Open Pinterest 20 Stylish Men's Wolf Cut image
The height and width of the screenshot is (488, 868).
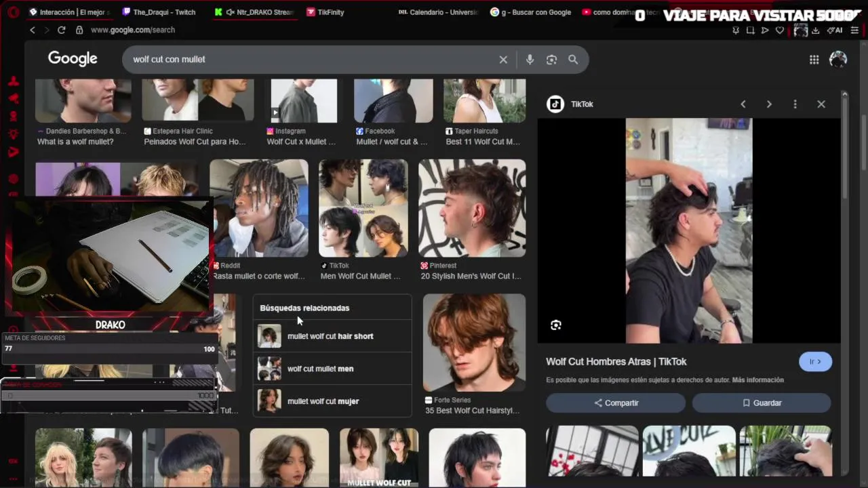[472, 209]
